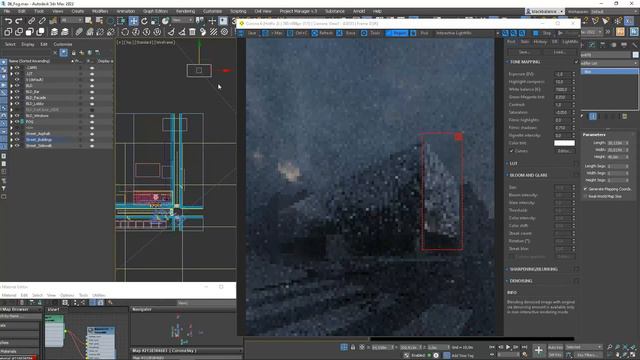Viewport: 640px width, 360px height.
Task: Click the lock icon in Scene Explorer toolbar
Action: (73, 53)
